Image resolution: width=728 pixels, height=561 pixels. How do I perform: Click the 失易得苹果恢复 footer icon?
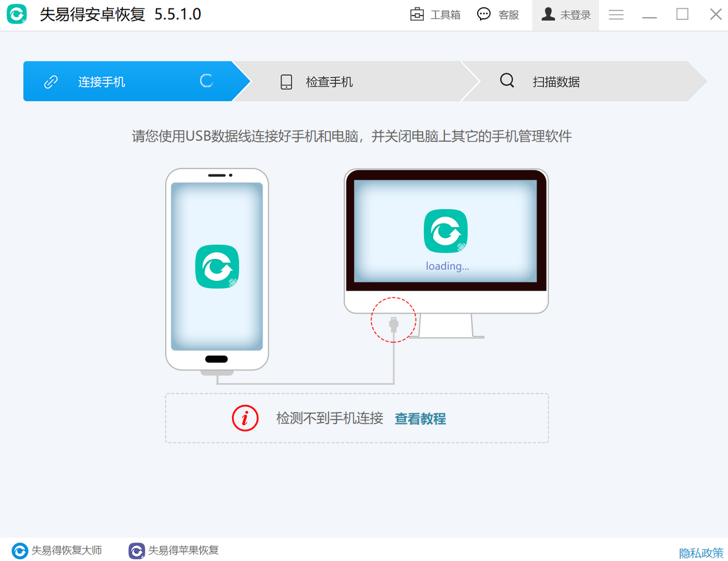click(x=136, y=550)
